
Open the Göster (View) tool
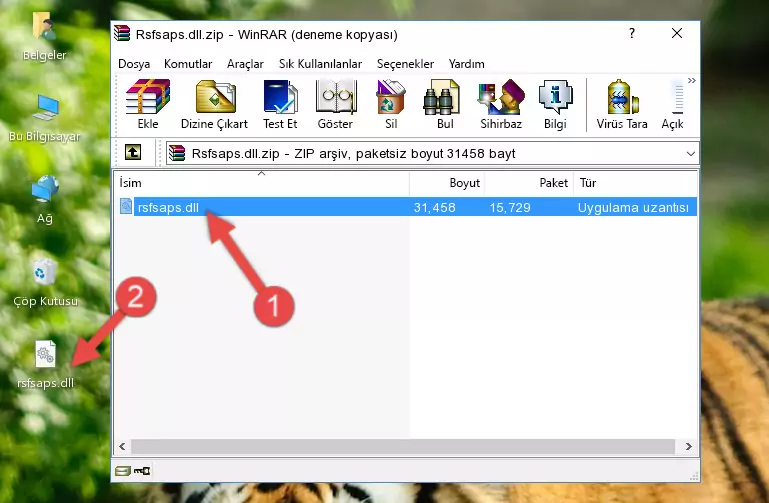click(x=335, y=104)
